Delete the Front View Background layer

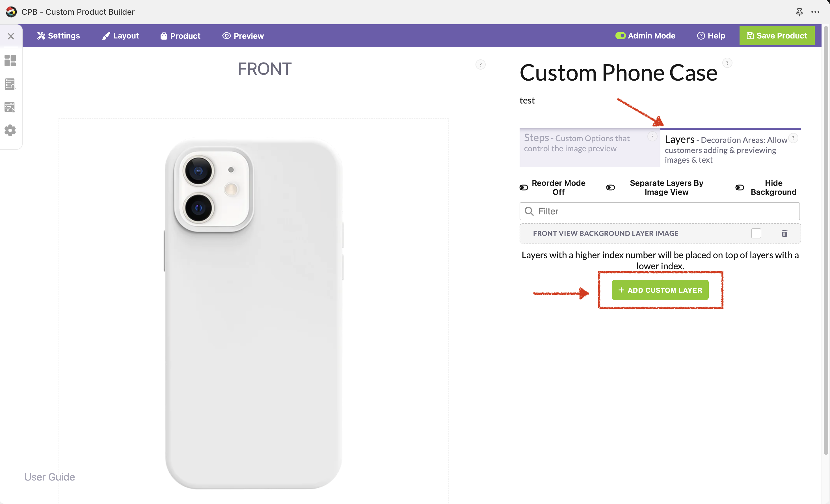784,233
